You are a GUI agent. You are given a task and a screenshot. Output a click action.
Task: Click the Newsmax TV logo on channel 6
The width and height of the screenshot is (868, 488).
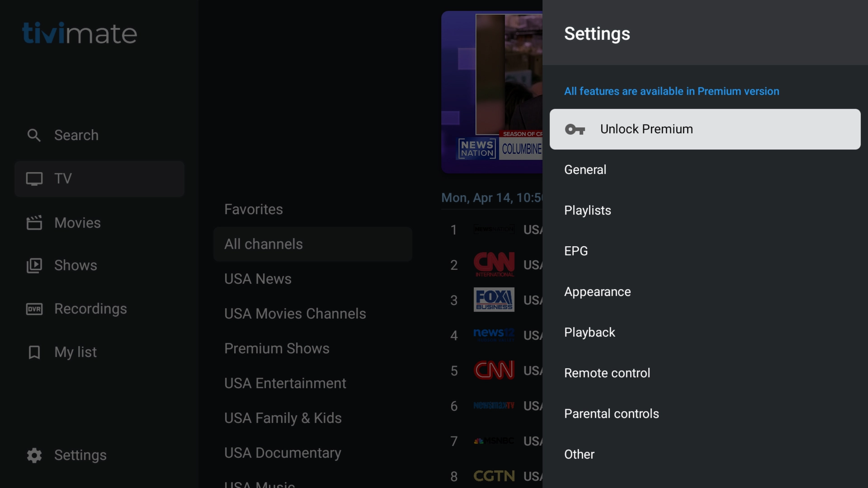point(494,405)
